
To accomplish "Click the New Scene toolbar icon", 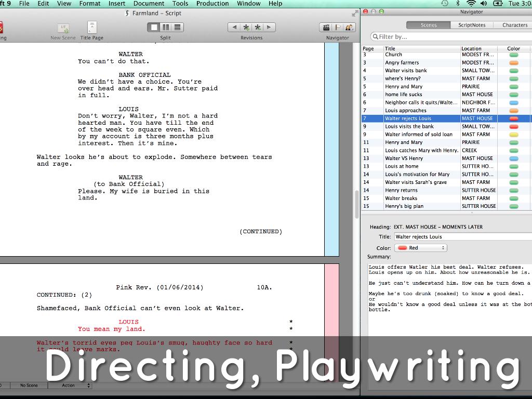I will click(63, 28).
